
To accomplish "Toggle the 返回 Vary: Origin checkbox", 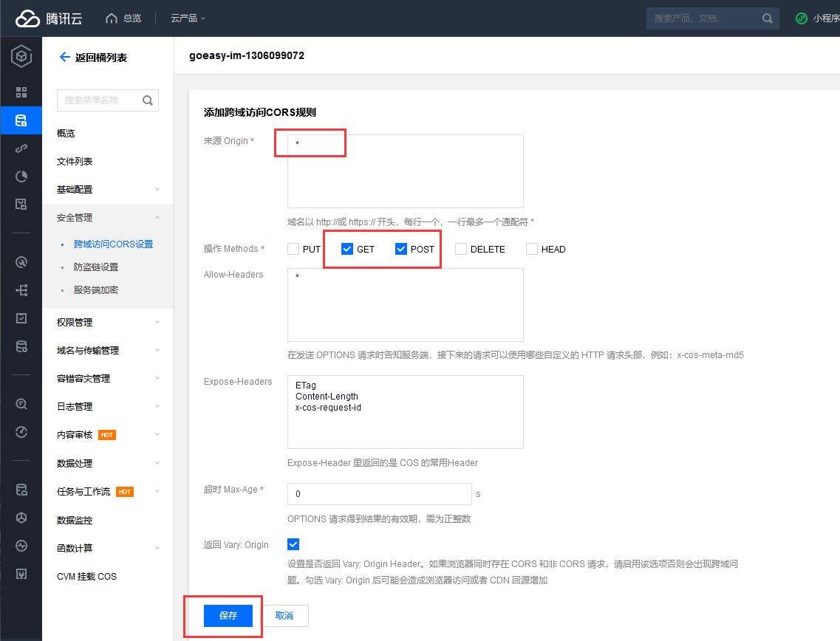I will coord(293,544).
